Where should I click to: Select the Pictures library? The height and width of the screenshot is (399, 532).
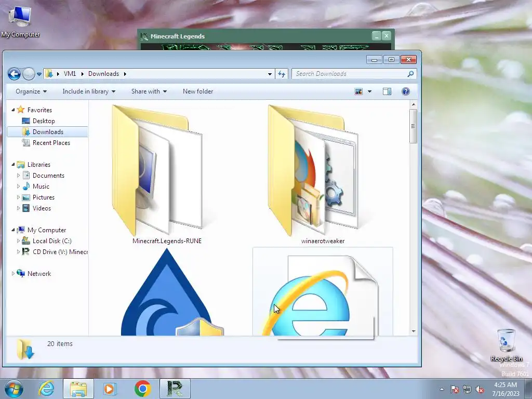(44, 197)
